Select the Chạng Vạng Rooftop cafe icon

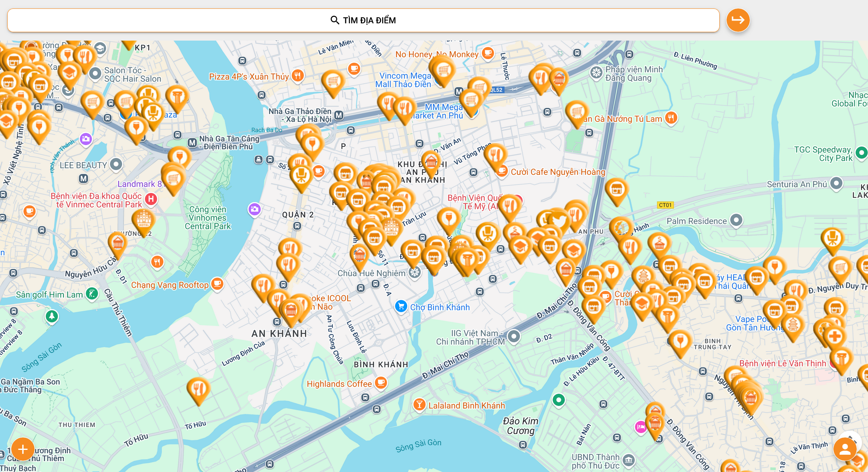point(217,284)
